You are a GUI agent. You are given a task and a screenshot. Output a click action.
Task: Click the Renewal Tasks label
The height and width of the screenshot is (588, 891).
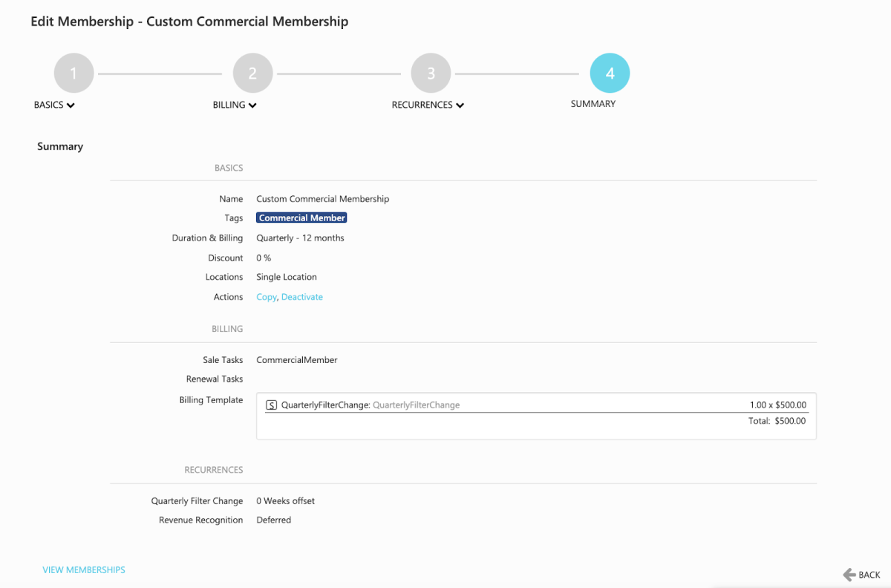tap(215, 379)
